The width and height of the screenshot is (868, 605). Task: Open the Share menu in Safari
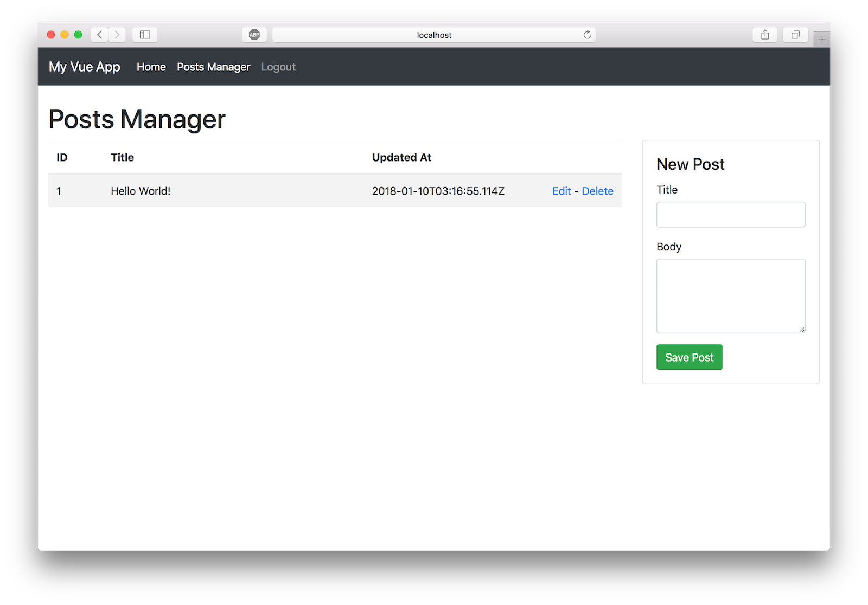(765, 34)
